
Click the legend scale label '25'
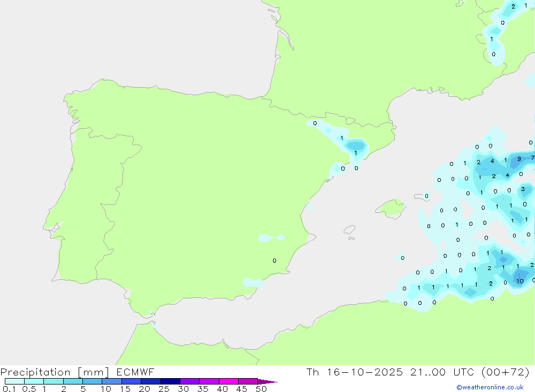(x=164, y=389)
